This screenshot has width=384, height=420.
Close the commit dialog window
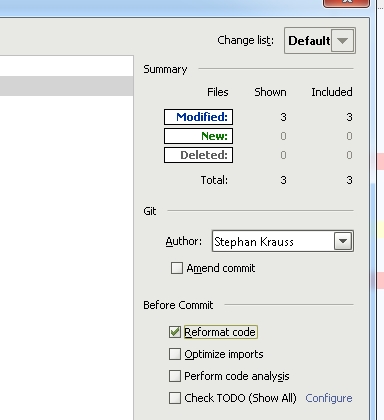pyautogui.click(x=346, y=3)
